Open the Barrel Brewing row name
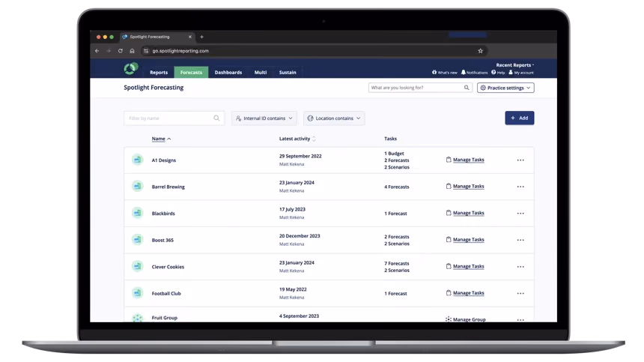644x362 pixels. click(x=168, y=187)
